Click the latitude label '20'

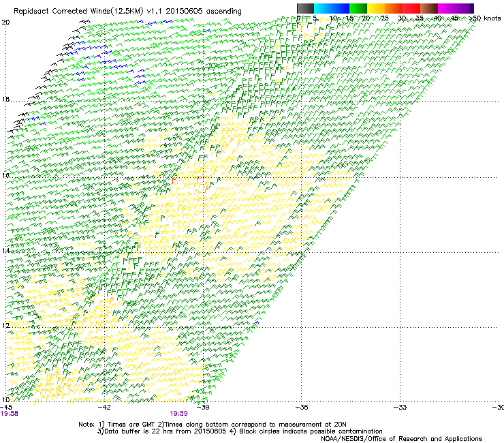tap(5, 22)
